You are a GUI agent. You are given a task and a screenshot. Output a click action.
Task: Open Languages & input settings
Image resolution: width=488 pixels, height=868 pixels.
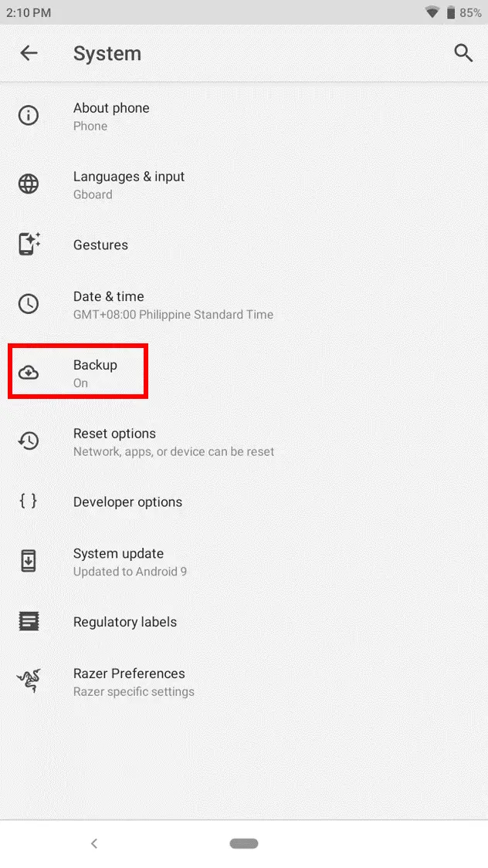tap(244, 185)
